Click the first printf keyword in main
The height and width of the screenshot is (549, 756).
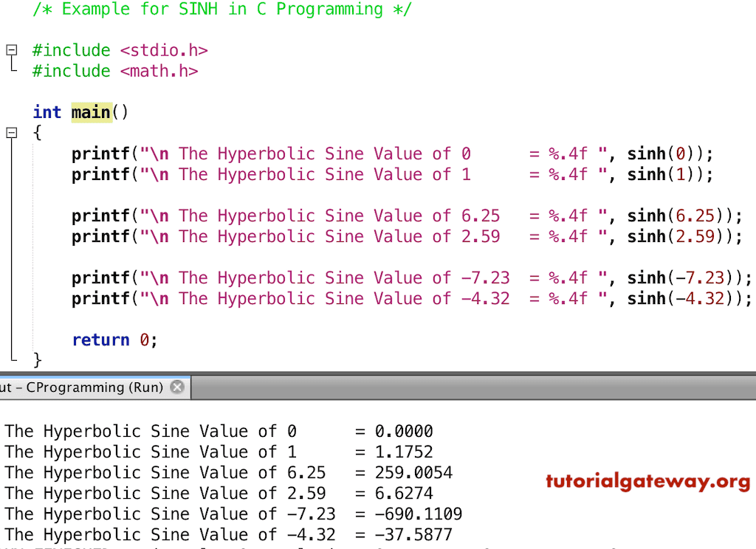100,154
